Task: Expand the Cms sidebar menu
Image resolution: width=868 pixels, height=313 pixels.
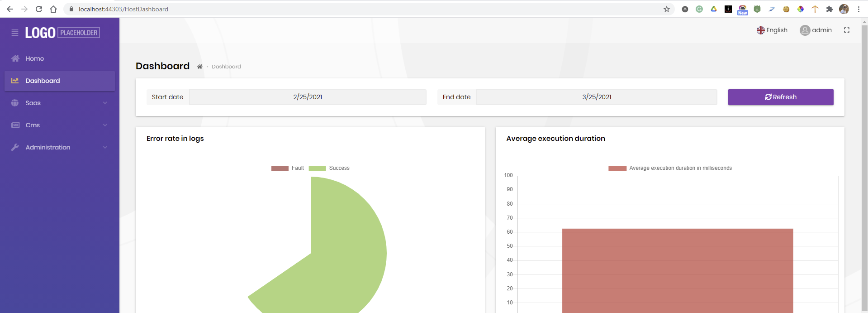Action: [x=59, y=125]
